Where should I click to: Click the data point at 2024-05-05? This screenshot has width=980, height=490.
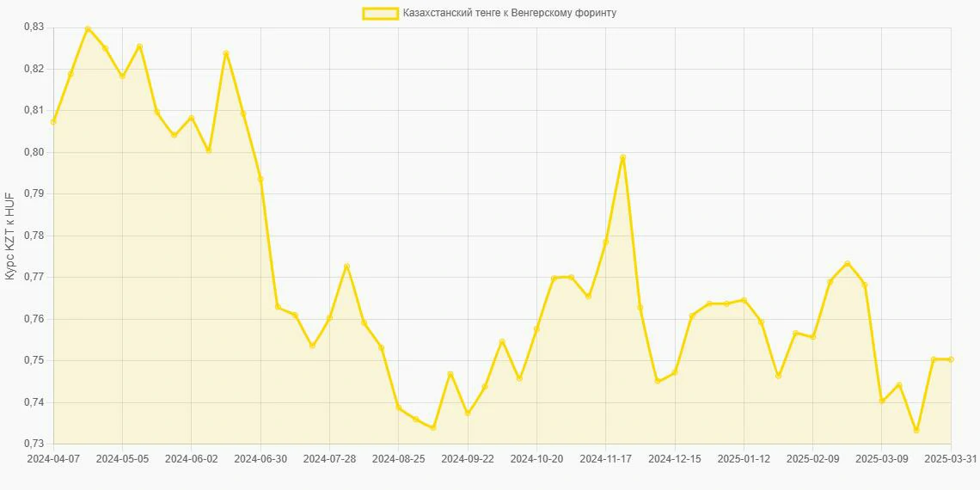click(x=122, y=77)
